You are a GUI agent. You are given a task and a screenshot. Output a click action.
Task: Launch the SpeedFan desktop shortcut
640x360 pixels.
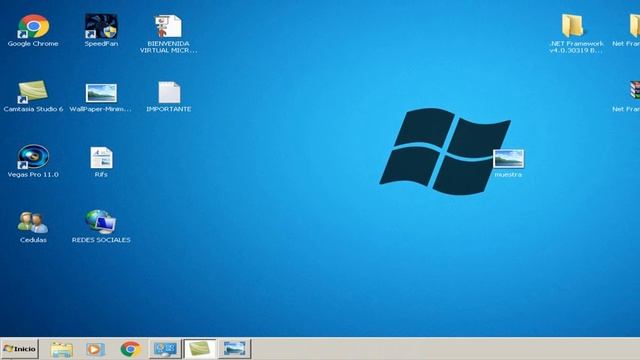(x=101, y=27)
